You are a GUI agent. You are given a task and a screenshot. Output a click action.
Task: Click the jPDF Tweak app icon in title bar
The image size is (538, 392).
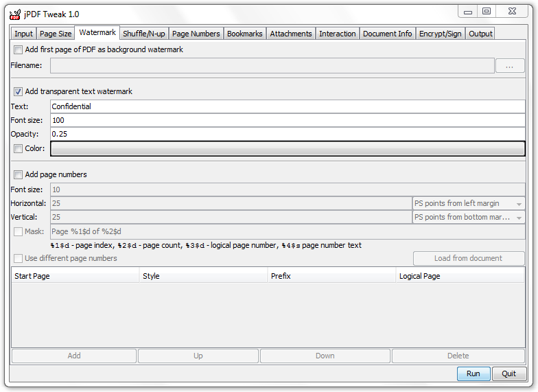click(x=15, y=15)
